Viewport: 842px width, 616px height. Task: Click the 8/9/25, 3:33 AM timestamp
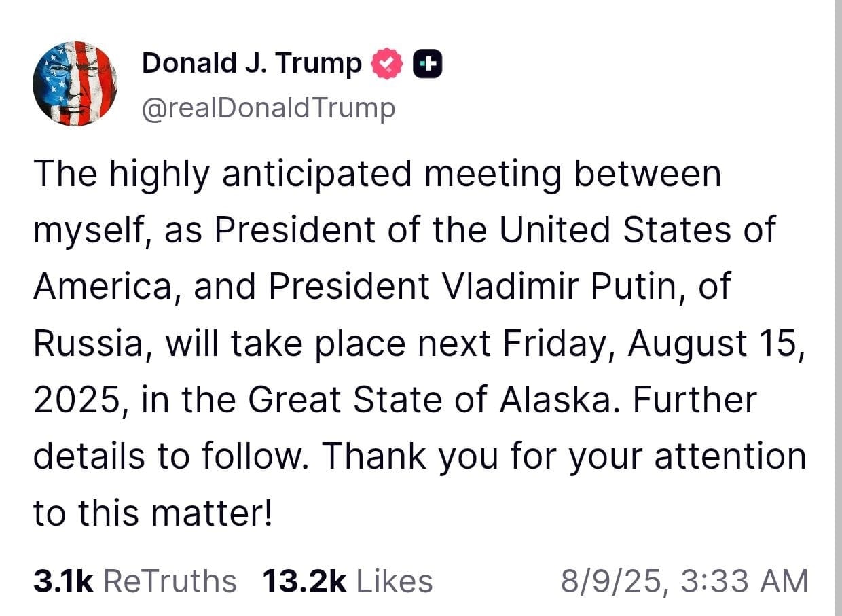click(684, 581)
